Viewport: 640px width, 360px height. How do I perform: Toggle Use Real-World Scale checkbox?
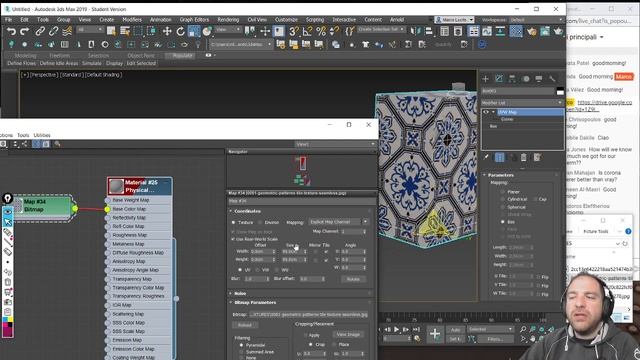(233, 239)
